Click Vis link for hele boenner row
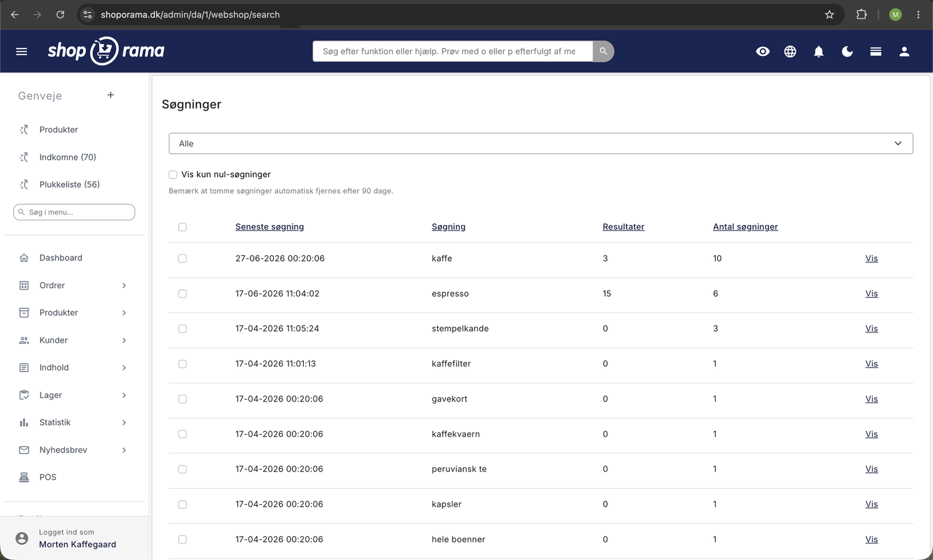 click(871, 539)
